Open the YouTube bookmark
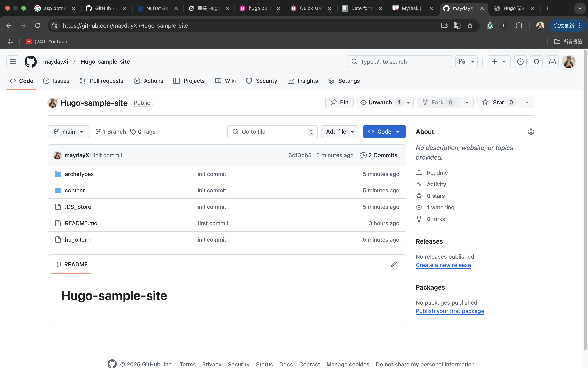 pos(46,42)
